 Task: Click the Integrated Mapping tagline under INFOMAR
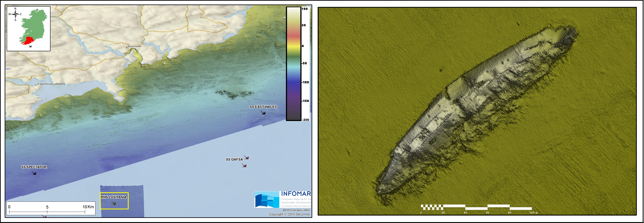(296, 202)
